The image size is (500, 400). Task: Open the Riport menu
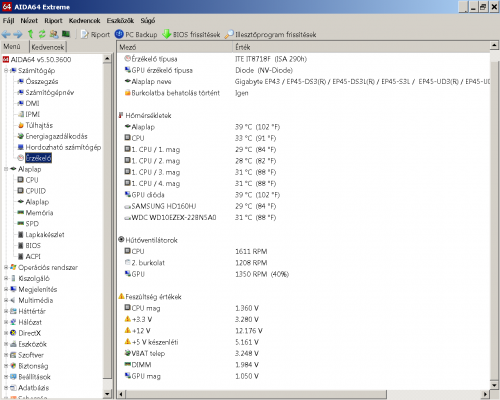(53, 21)
